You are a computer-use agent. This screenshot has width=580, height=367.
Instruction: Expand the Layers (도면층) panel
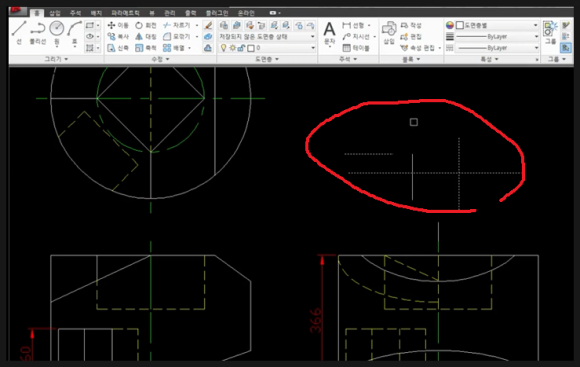pos(267,59)
